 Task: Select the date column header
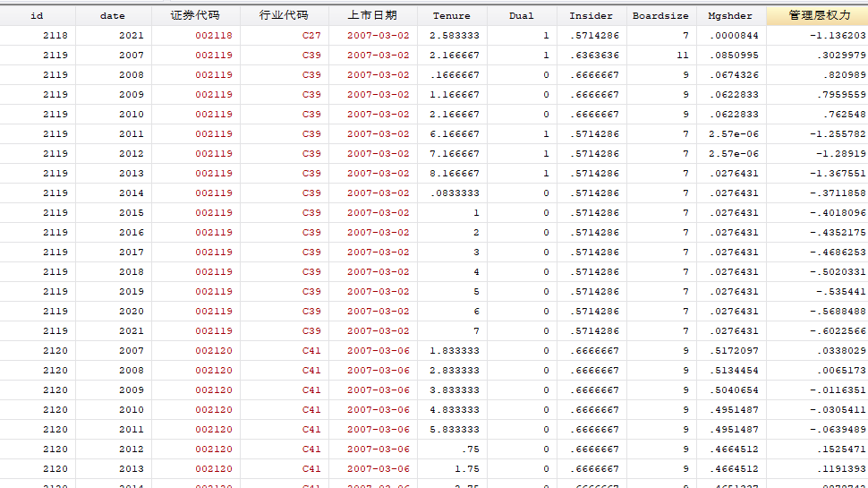(x=113, y=15)
